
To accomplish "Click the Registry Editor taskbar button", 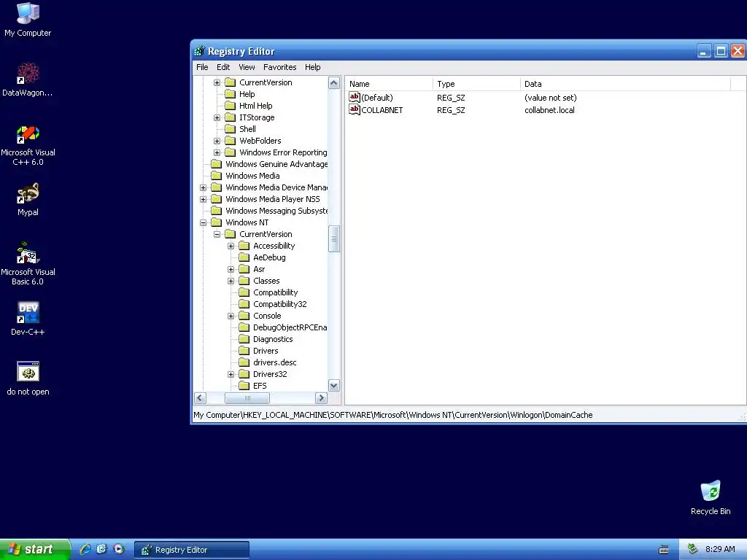I will coord(192,550).
